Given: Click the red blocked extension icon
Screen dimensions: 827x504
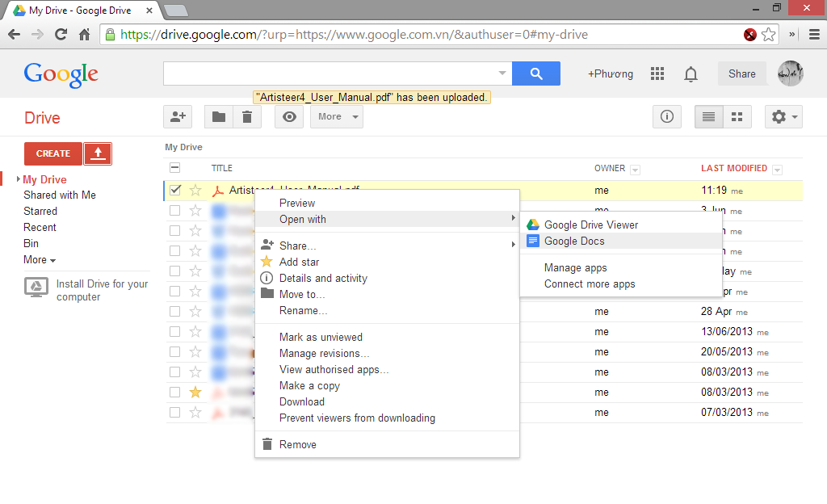Looking at the screenshot, I should [x=749, y=35].
